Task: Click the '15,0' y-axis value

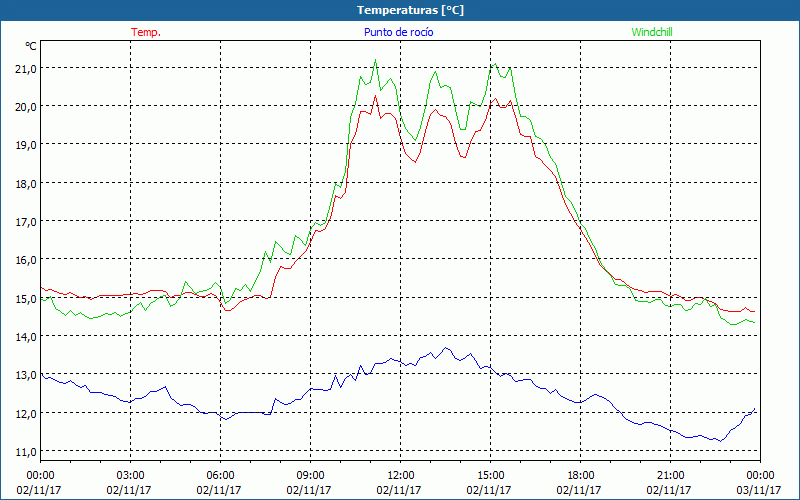Action: tap(25, 298)
